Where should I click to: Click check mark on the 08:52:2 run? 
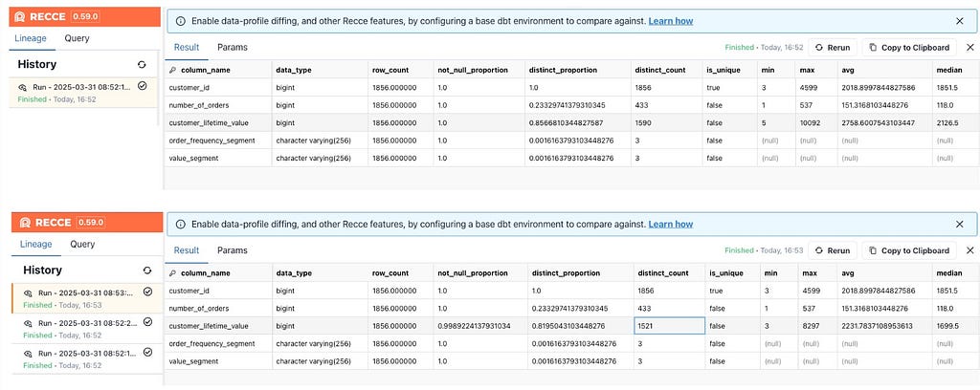point(147,322)
